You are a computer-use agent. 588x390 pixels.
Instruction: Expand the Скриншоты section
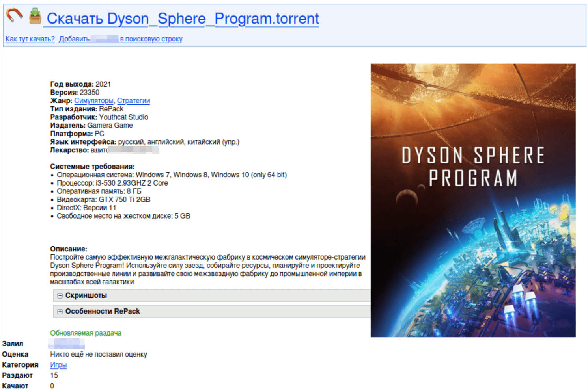212,295
